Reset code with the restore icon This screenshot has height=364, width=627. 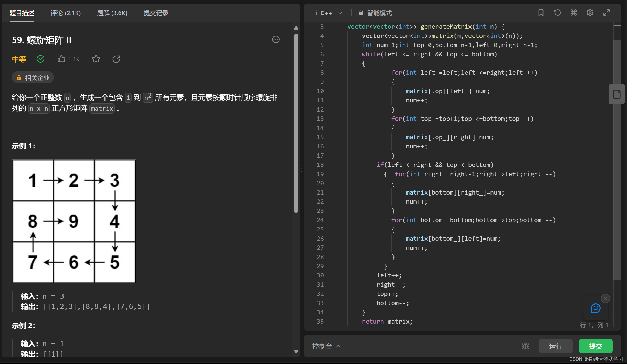click(x=557, y=13)
